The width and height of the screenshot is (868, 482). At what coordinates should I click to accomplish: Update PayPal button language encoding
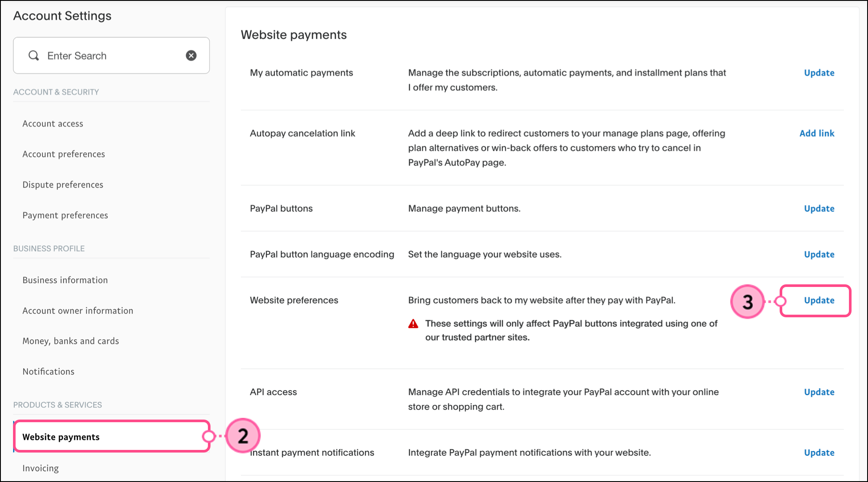(819, 254)
